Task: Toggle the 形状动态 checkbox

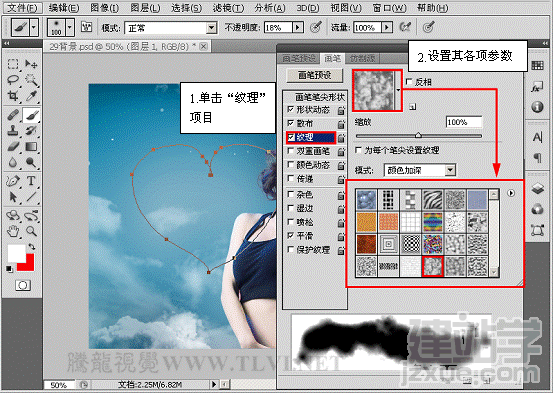Action: pyautogui.click(x=291, y=109)
